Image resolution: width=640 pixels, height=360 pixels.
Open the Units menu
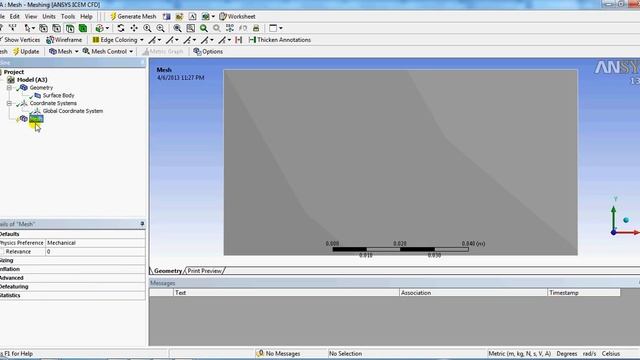pos(49,16)
